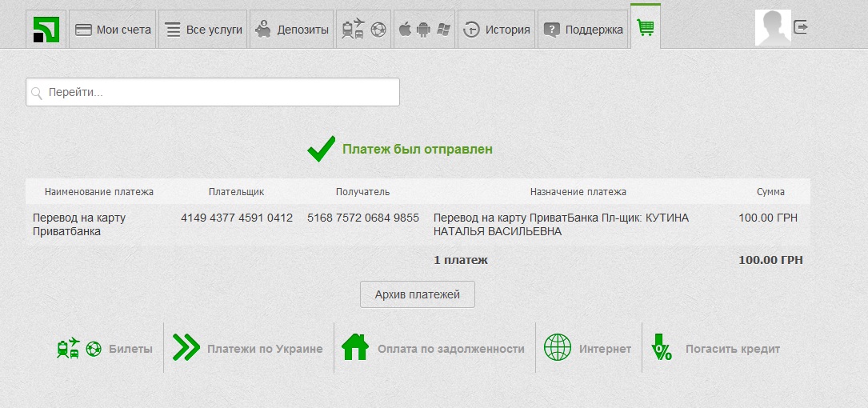The width and height of the screenshot is (868, 408).
Task: Click the logout arrow icon
Action: point(801,28)
